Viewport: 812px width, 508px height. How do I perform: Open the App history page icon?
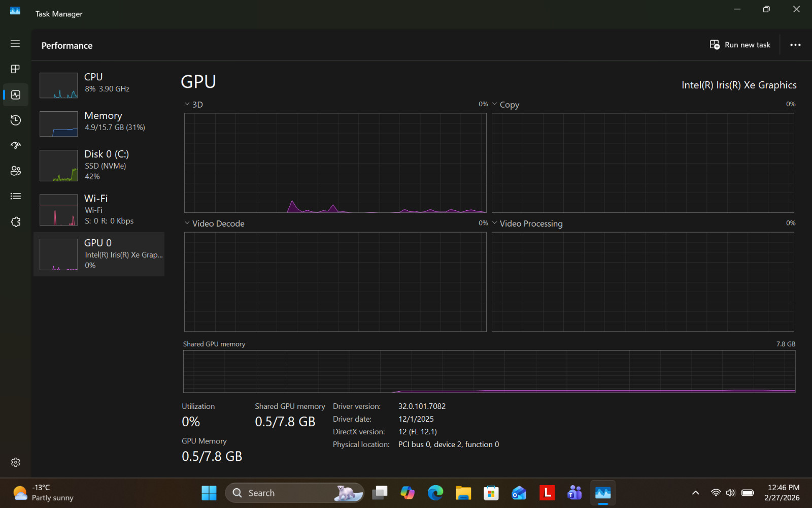click(15, 120)
